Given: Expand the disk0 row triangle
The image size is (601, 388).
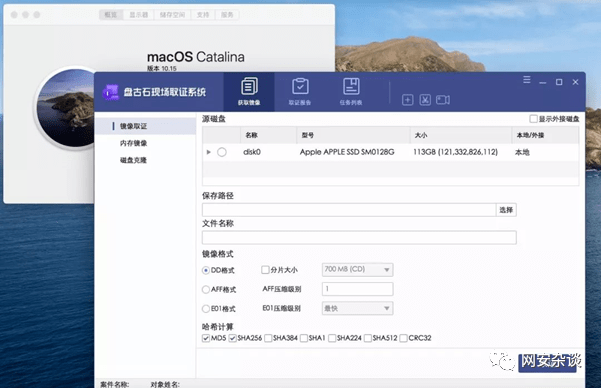Looking at the screenshot, I should [209, 152].
